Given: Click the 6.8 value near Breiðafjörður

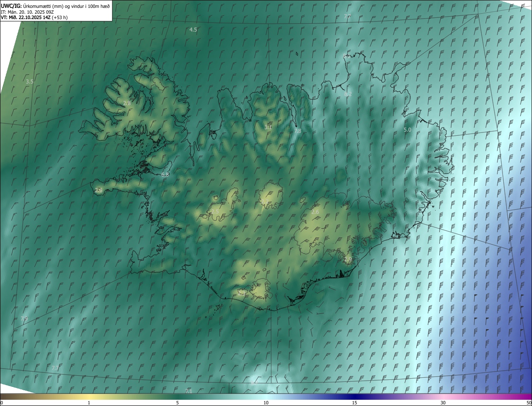Looking at the screenshot, I should point(165,175).
